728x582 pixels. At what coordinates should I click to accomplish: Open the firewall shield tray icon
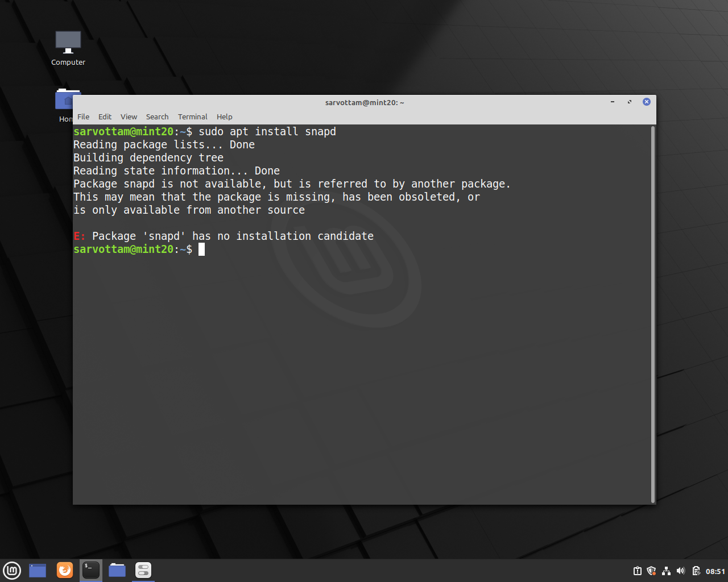(651, 571)
